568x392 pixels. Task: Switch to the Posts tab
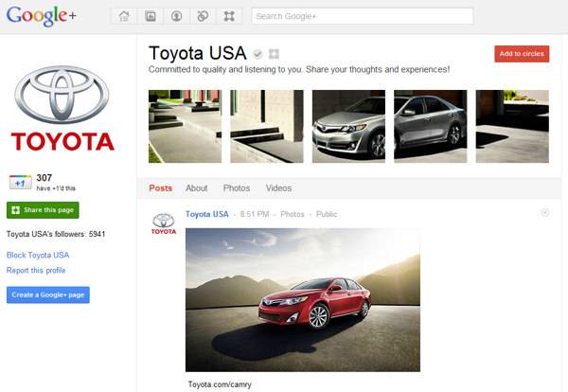(161, 188)
